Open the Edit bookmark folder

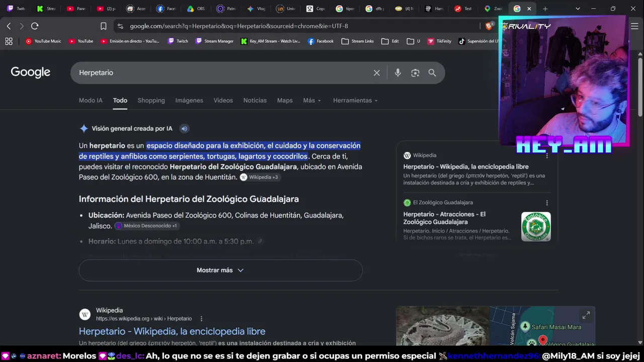click(390, 41)
